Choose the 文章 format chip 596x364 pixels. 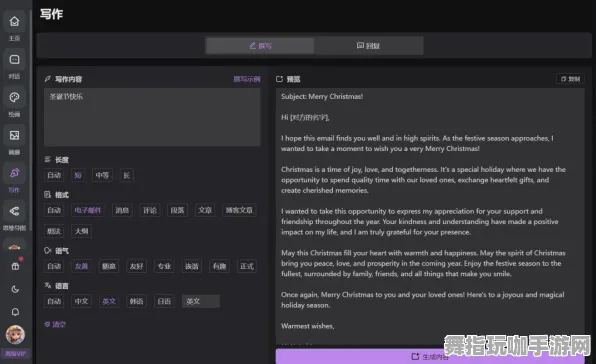[205, 210]
